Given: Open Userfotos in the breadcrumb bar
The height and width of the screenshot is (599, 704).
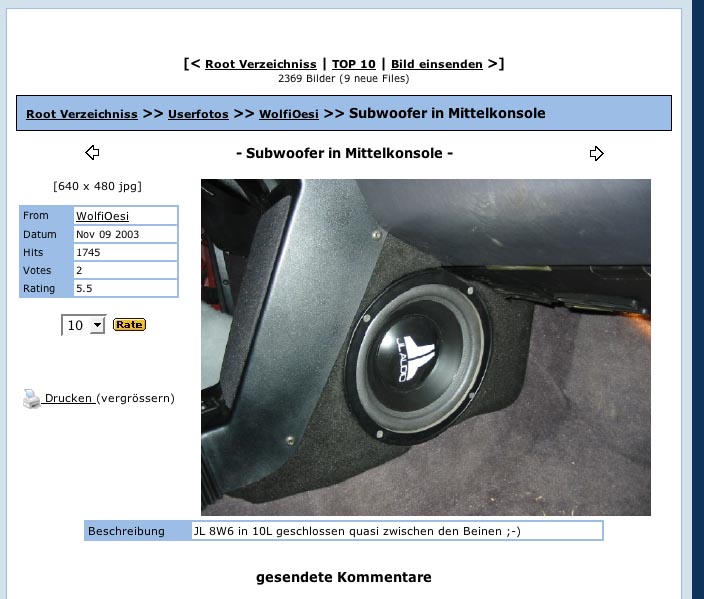Looking at the screenshot, I should [x=198, y=114].
